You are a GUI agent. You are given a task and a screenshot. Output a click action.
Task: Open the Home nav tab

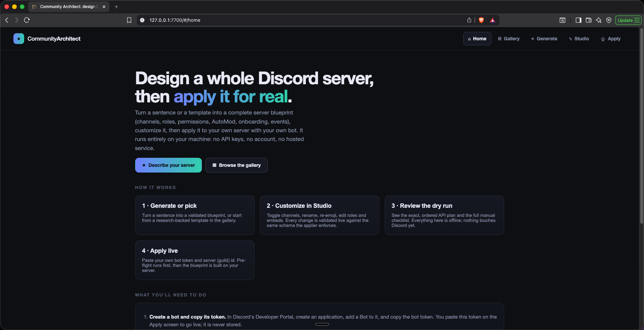pyautogui.click(x=477, y=39)
